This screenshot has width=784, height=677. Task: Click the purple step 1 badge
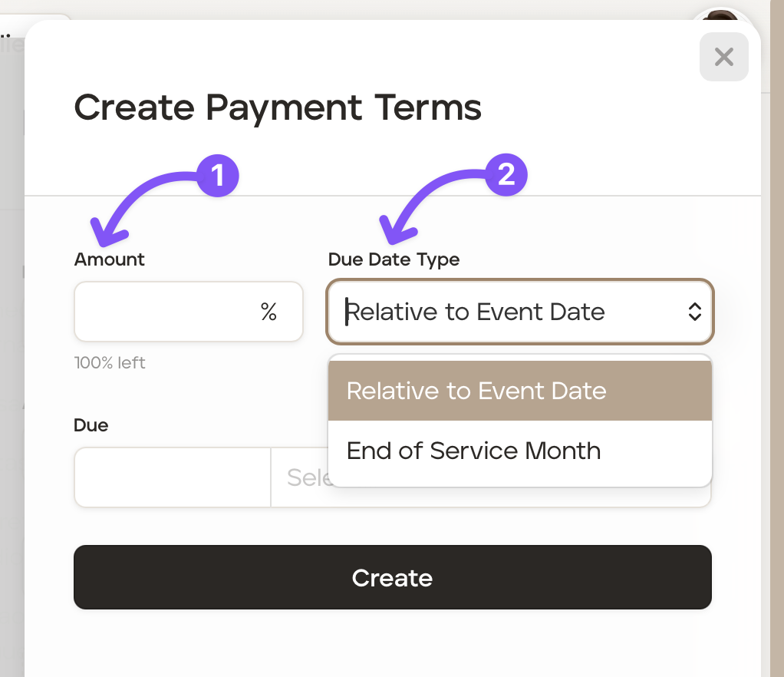coord(218,176)
